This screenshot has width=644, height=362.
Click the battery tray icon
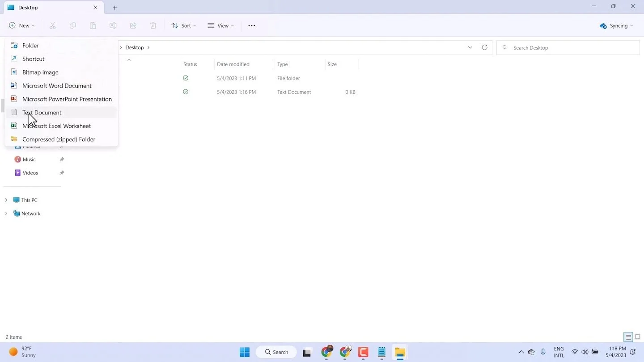(x=595, y=352)
